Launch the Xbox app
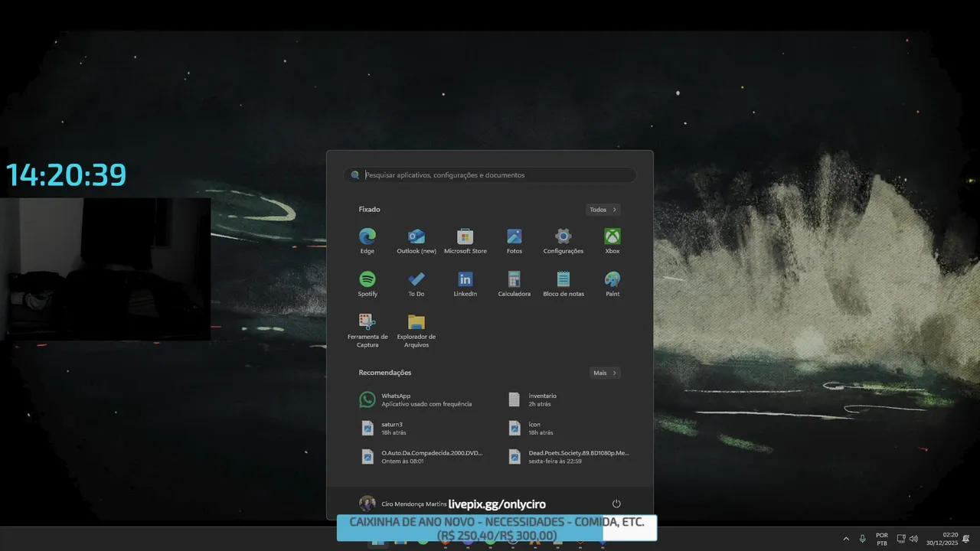Screen dimensions: 980x551 612,241
